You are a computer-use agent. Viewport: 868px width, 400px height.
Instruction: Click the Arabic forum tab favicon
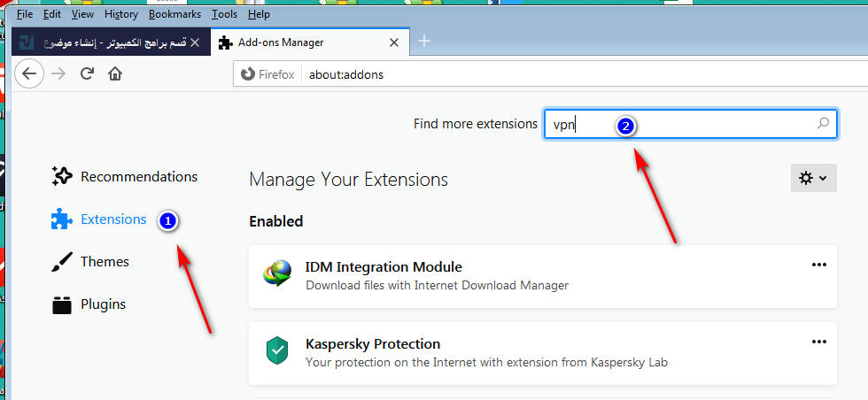(x=26, y=42)
